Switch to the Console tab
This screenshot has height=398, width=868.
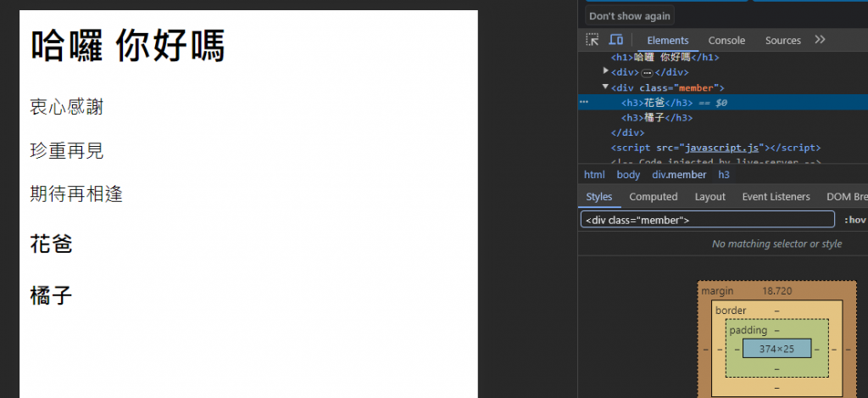(726, 41)
